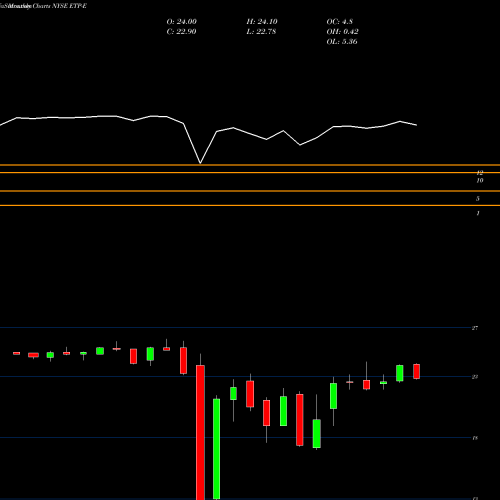Select the low value L: 22.78
This screenshot has height=500, width=500.
(x=261, y=32)
